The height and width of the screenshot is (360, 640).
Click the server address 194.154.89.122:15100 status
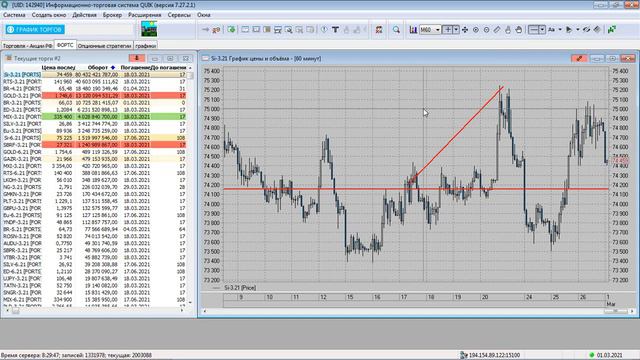[494, 355]
